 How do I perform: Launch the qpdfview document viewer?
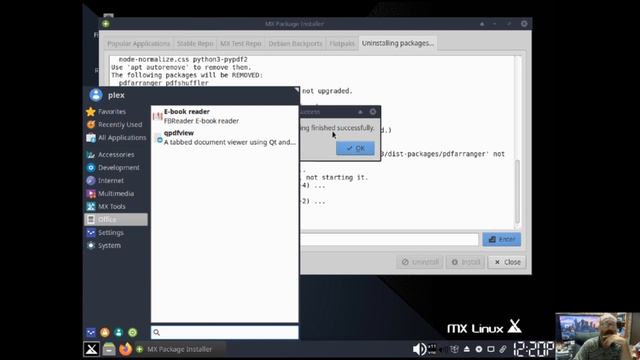[224, 138]
